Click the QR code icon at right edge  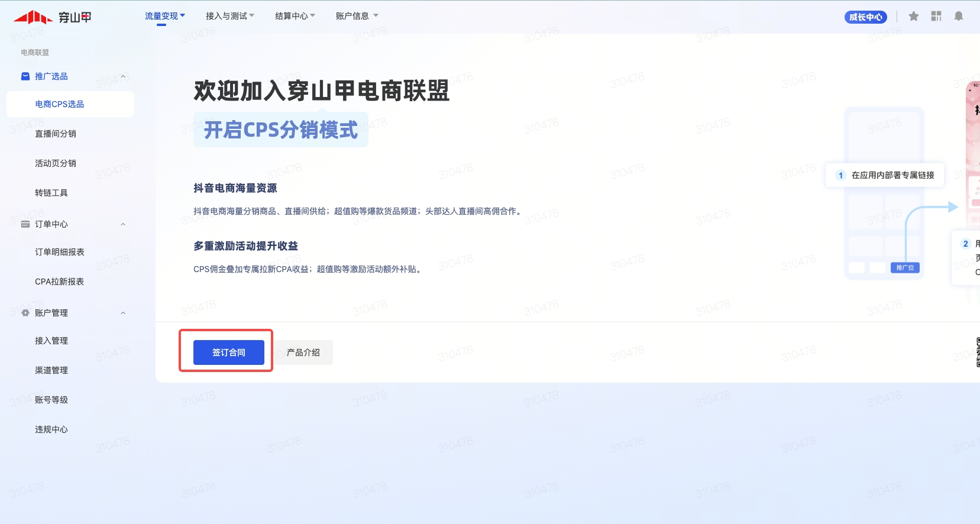point(977,352)
